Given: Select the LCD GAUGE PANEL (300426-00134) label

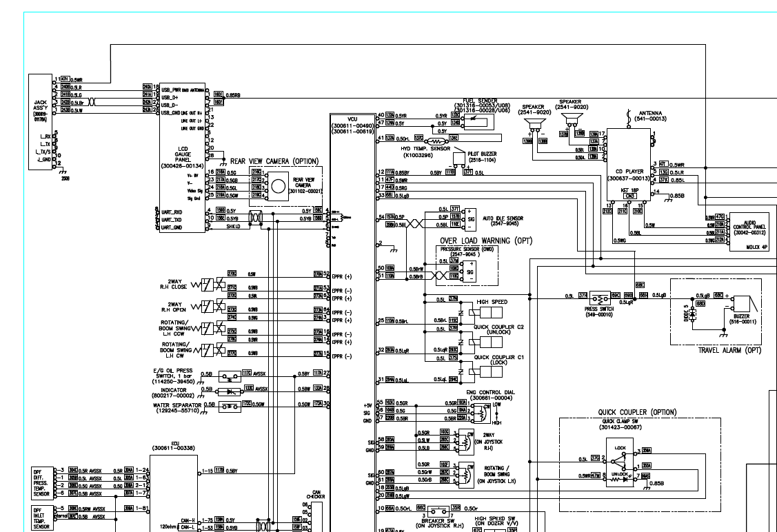Looking at the screenshot, I should click(182, 157).
